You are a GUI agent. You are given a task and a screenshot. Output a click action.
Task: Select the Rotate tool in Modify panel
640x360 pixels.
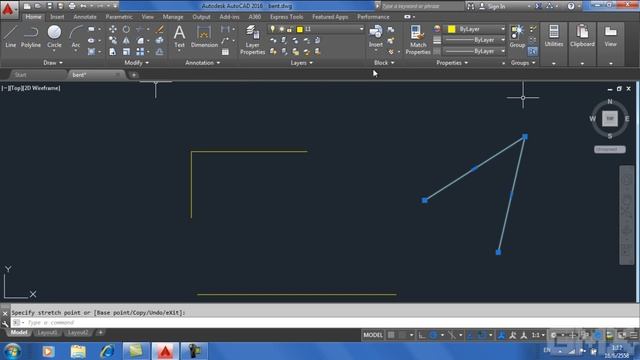(126, 29)
